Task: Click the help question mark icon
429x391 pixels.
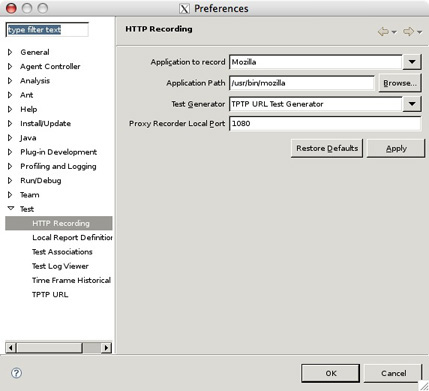Action: tap(16, 373)
